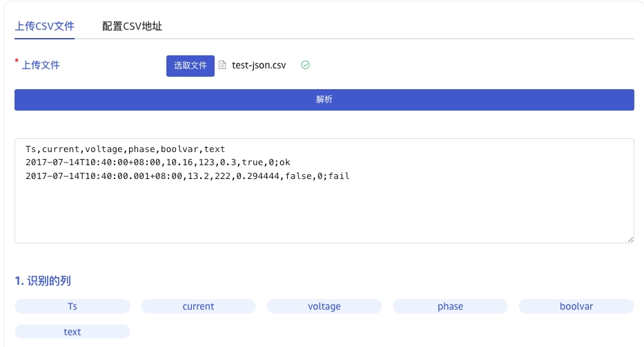This screenshot has width=644, height=347.
Task: Select the Ts column tag
Action: pos(72,306)
